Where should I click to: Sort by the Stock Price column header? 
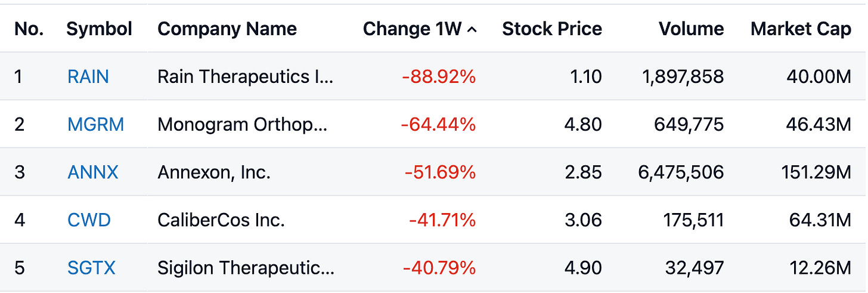pyautogui.click(x=552, y=29)
